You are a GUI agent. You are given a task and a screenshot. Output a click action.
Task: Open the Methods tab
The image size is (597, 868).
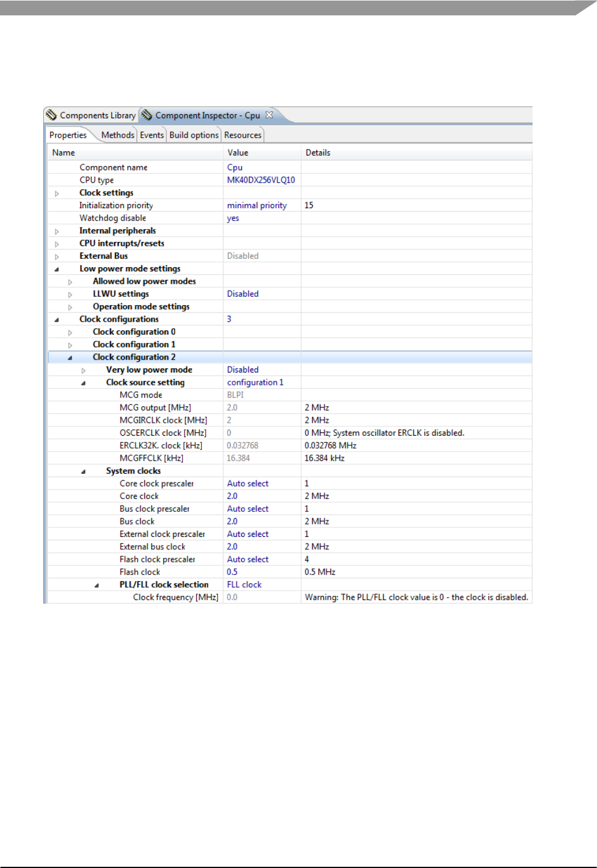118,135
